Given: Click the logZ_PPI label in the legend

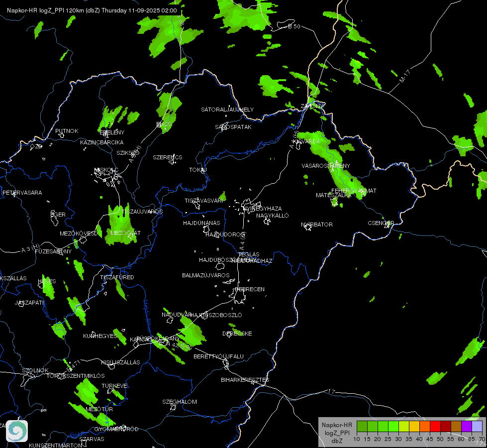Looking at the screenshot, I should (337, 433).
